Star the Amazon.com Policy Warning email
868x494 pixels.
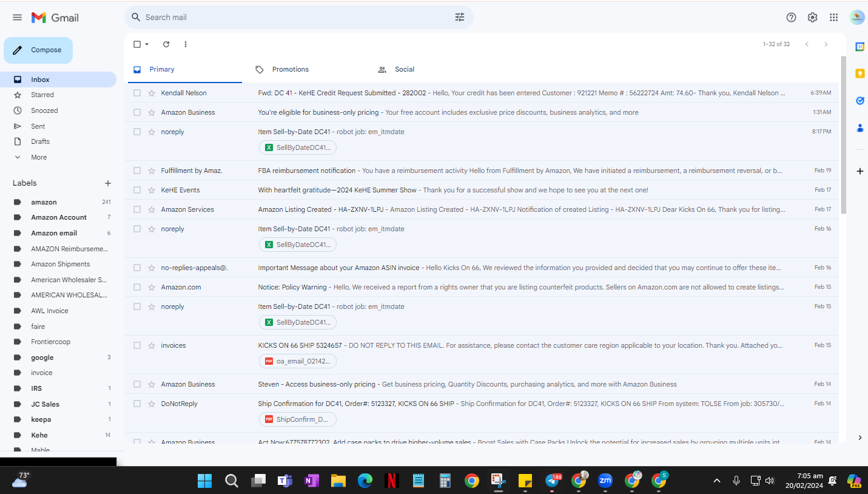152,287
